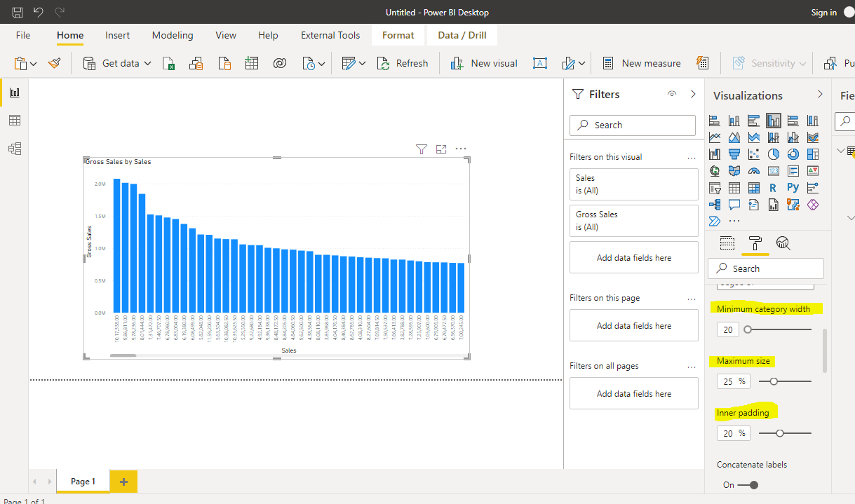Enter Focus mode on the chart

coord(441,149)
